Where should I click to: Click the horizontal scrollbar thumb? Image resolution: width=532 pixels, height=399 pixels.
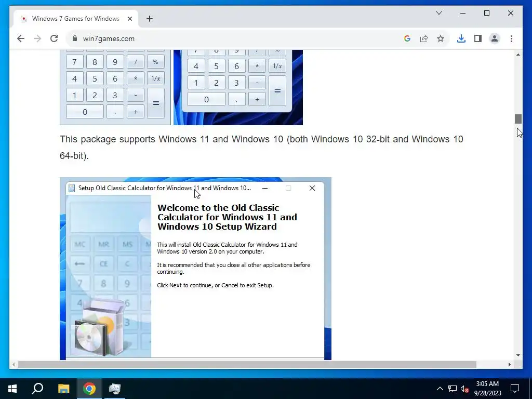[247, 364]
